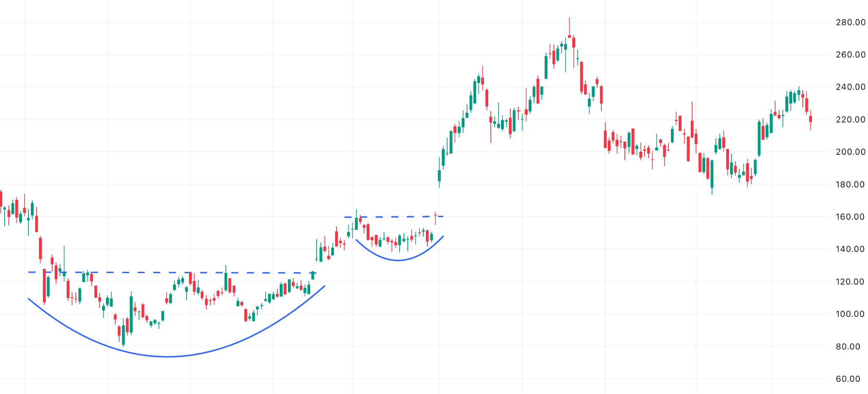Click the 140.00 price axis label
Image resolution: width=868 pixels, height=394 pixels.
pyautogui.click(x=850, y=249)
